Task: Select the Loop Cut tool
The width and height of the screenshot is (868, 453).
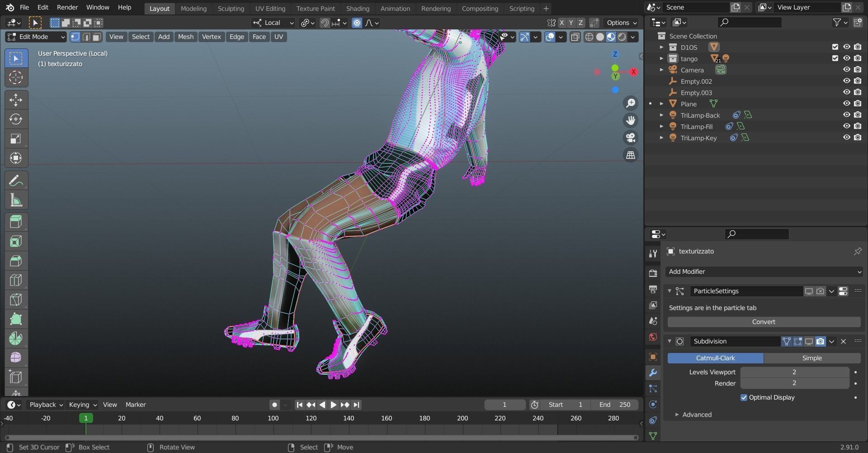Action: point(16,281)
